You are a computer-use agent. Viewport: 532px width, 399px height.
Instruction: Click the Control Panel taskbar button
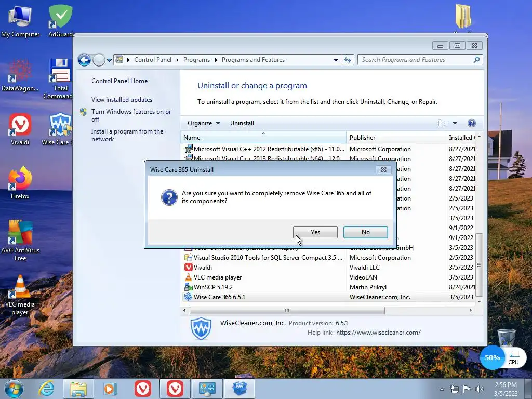(x=207, y=389)
